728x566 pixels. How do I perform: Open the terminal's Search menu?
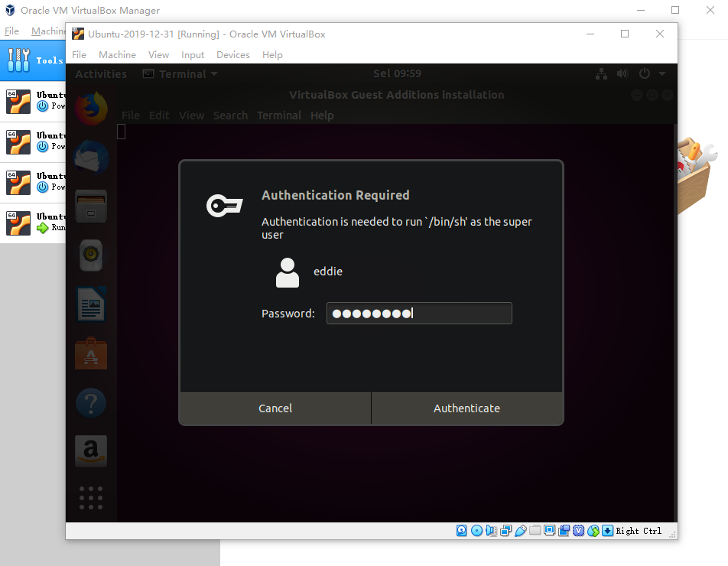[230, 115]
